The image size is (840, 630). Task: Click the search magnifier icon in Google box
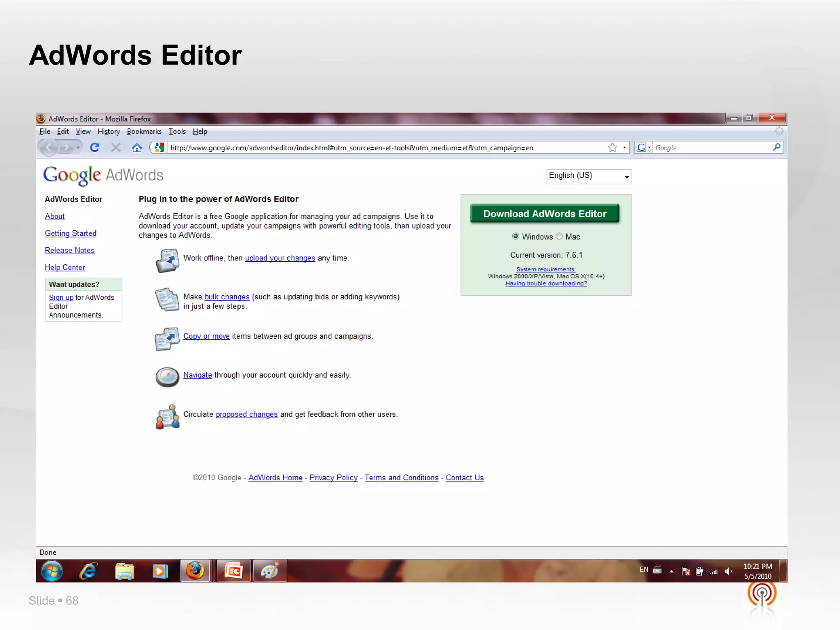click(776, 147)
